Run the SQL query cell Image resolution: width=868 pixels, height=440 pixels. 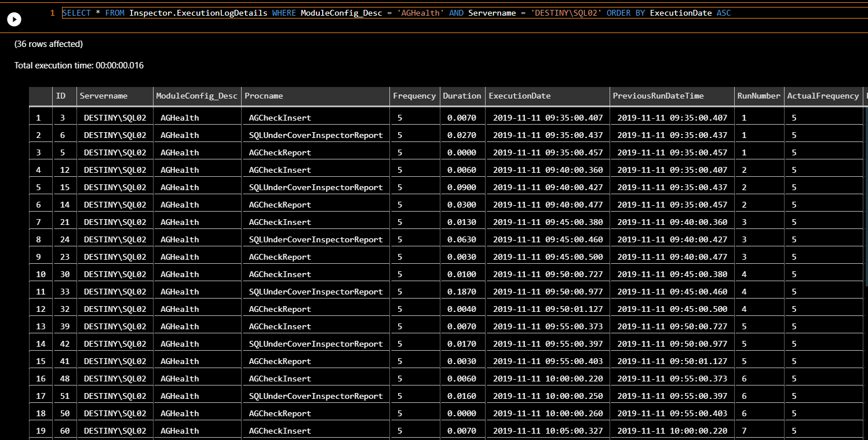click(14, 19)
